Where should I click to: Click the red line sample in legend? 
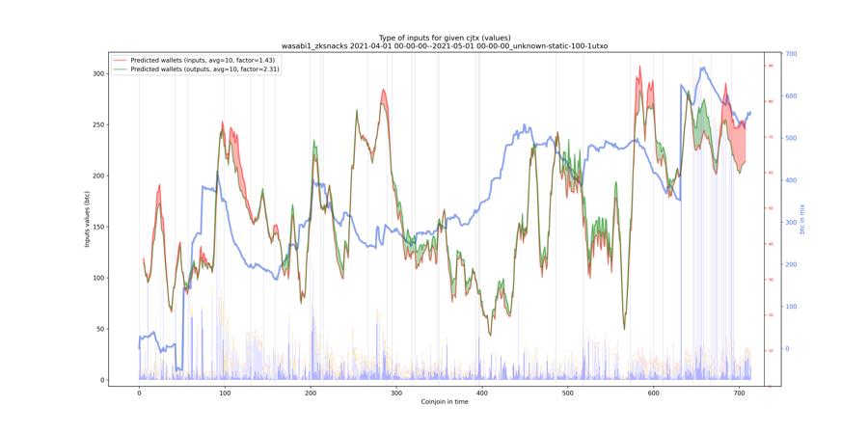click(119, 60)
